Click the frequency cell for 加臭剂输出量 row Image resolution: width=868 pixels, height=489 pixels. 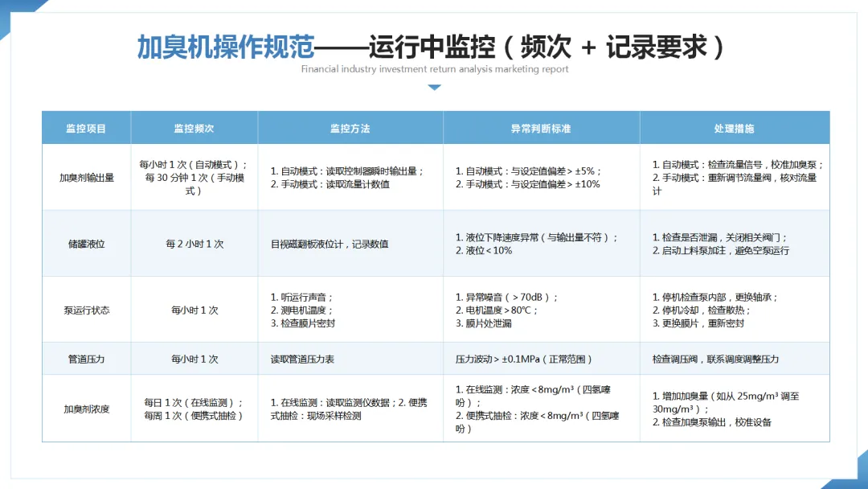[194, 178]
